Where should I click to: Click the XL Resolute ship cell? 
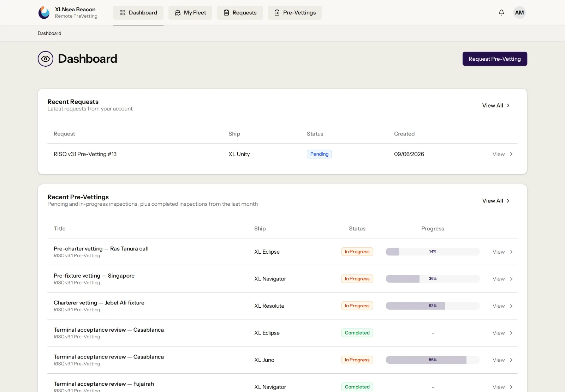coord(269,306)
